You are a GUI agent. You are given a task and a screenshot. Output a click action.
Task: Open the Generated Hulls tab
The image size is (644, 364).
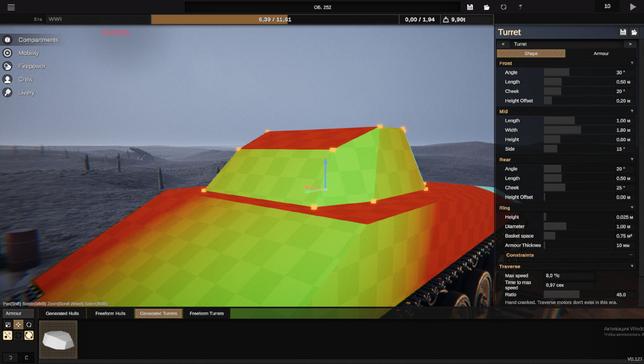[x=62, y=314]
